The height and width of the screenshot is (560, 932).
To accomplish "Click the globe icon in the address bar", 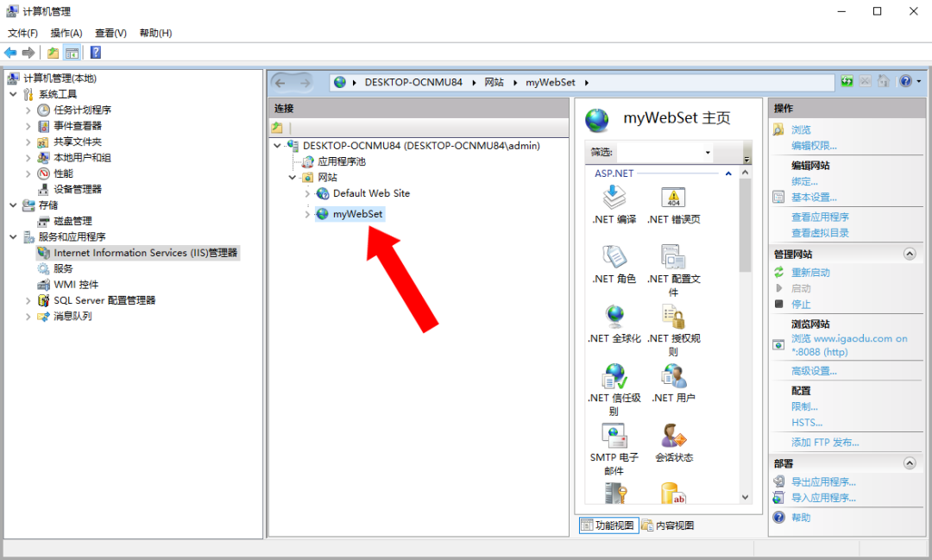I will pos(340,83).
